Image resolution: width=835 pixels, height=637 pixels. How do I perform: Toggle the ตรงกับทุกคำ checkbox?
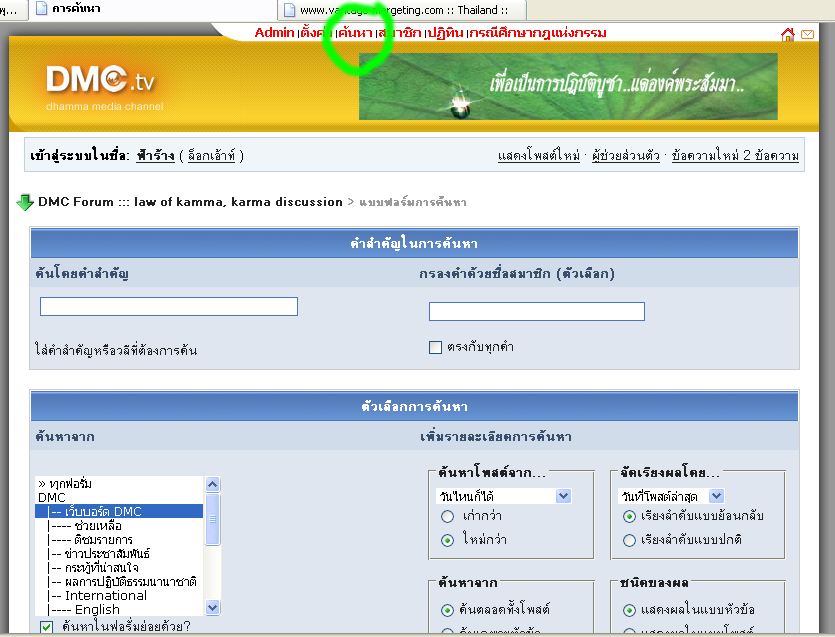point(435,347)
